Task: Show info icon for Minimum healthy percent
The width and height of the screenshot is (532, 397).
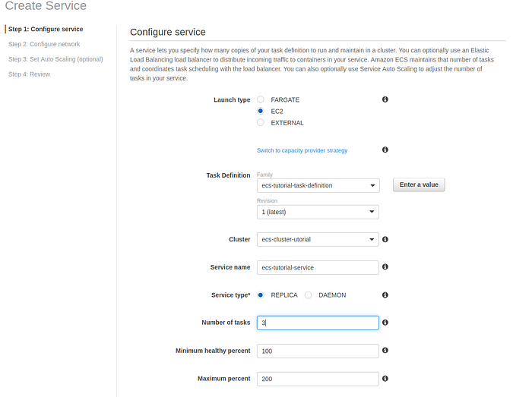Action: pos(385,350)
